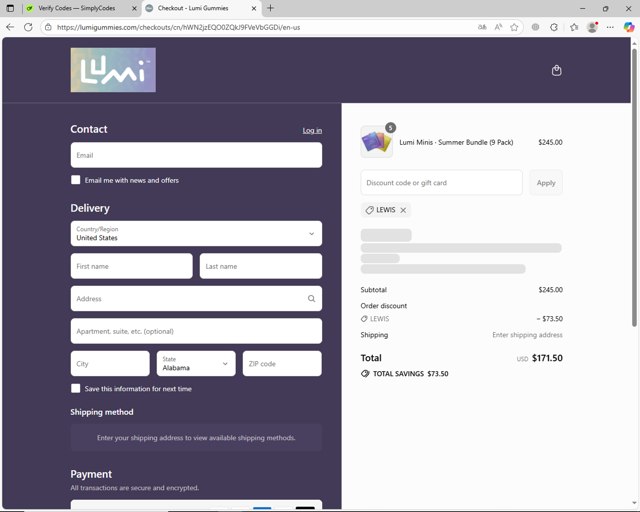Open tab actions menu icon
Image resolution: width=640 pixels, height=512 pixels.
pos(10,8)
